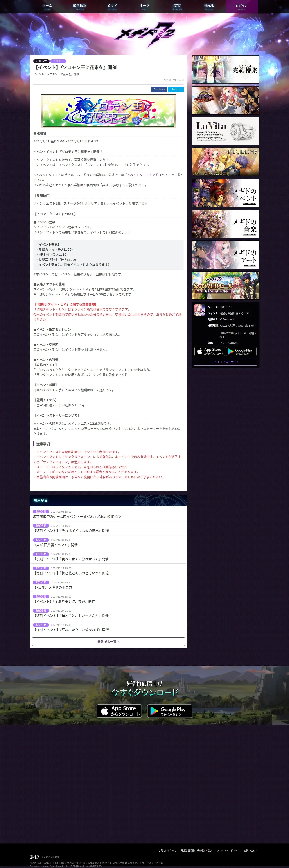The image size is (289, 868).
Task: Open 『銃と私とあいつとそいつ』開催 article
Action: point(71,573)
